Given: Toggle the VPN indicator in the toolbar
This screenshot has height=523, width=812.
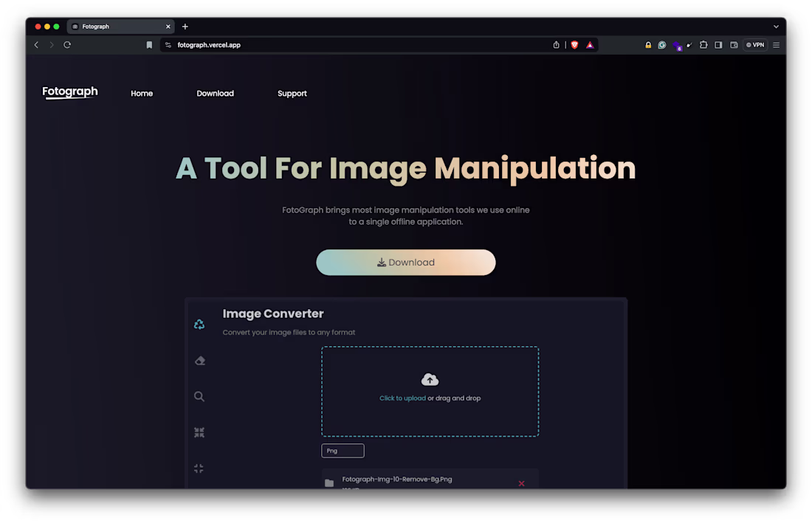Looking at the screenshot, I should click(x=754, y=44).
